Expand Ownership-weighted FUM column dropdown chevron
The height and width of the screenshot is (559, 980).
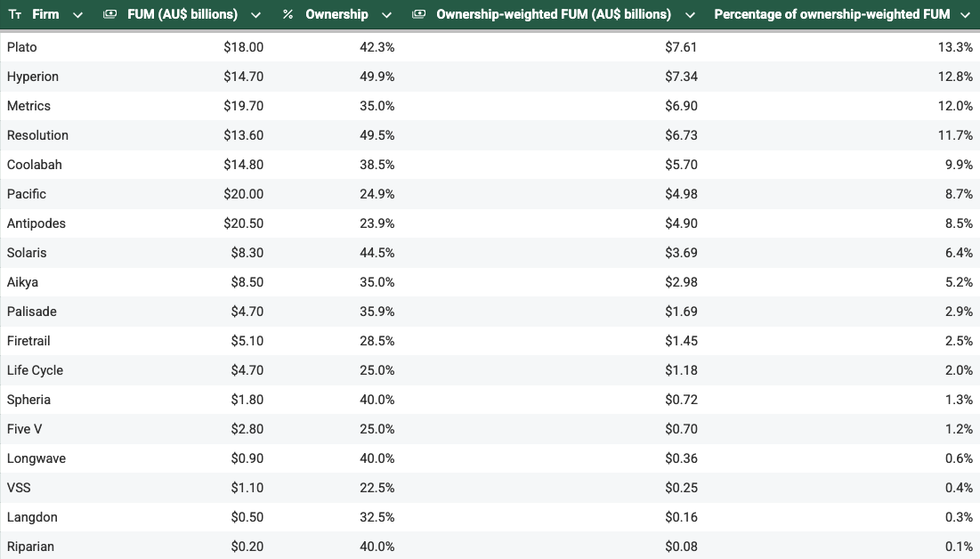coord(690,15)
